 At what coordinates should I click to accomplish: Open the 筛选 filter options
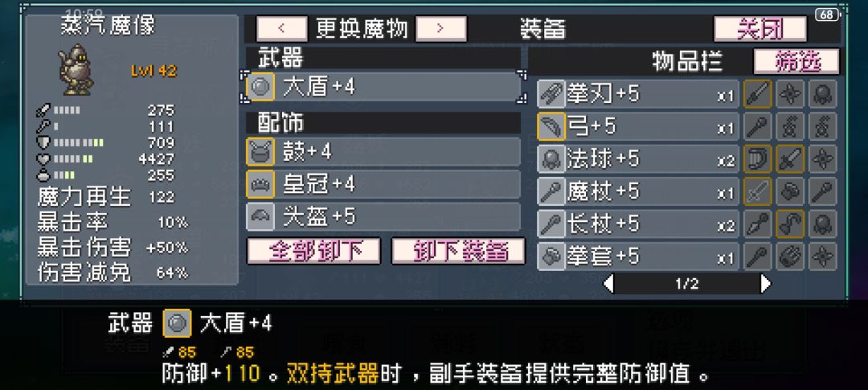click(796, 61)
